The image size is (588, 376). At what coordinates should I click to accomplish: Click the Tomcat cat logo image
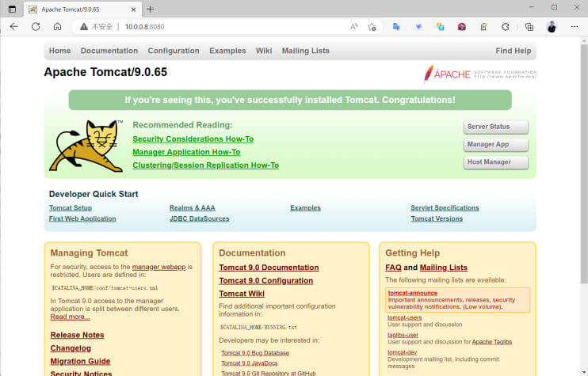86,146
